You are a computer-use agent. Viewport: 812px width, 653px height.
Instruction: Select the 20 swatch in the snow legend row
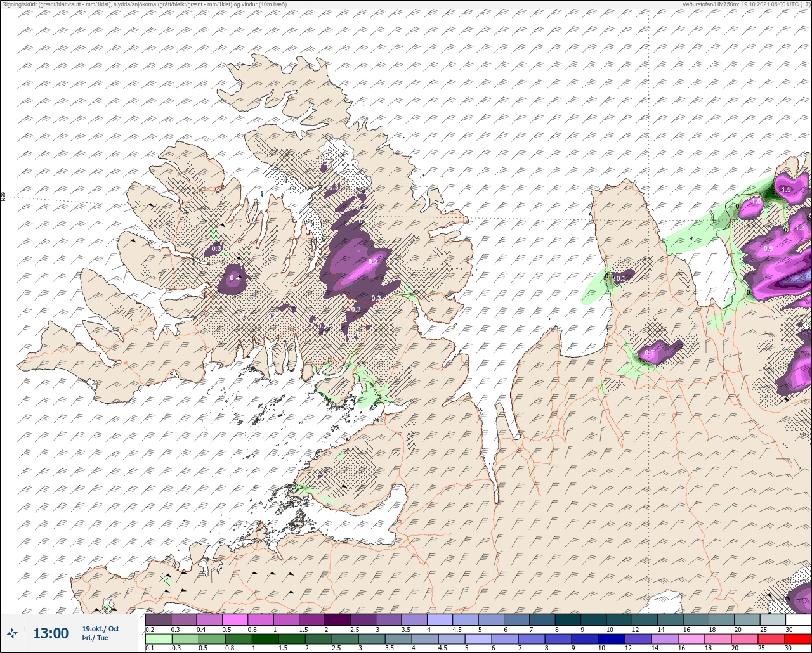click(747, 619)
